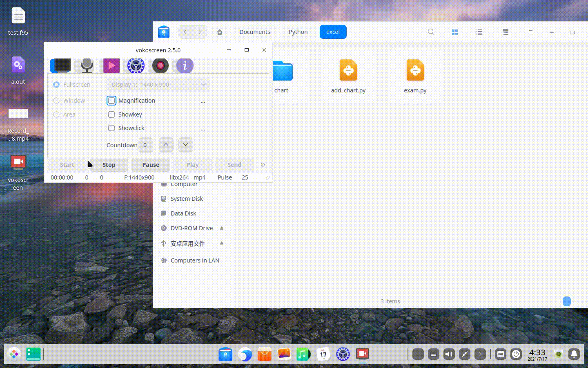Open the notification bell in the tray
Viewport: 588px width, 368px height.
pyautogui.click(x=574, y=354)
